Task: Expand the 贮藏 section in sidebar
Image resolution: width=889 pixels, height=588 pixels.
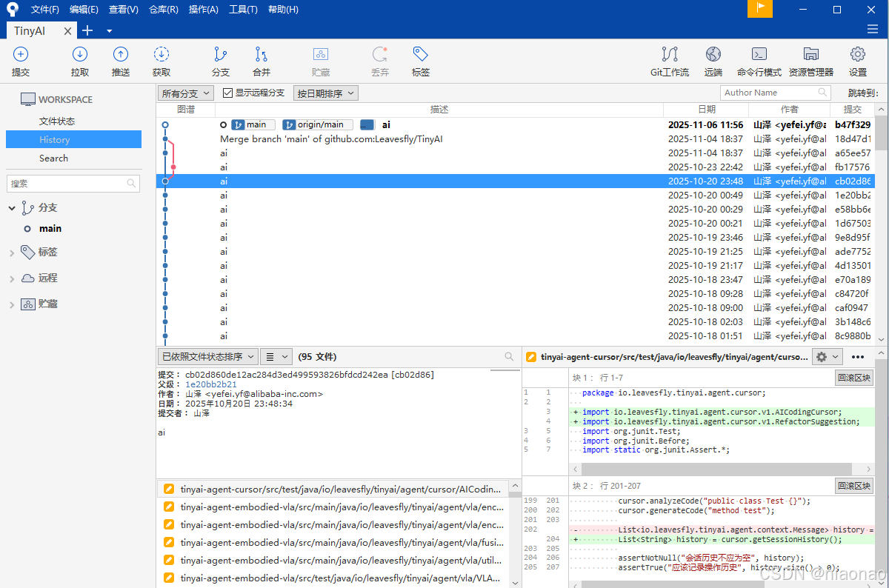Action: [x=12, y=304]
